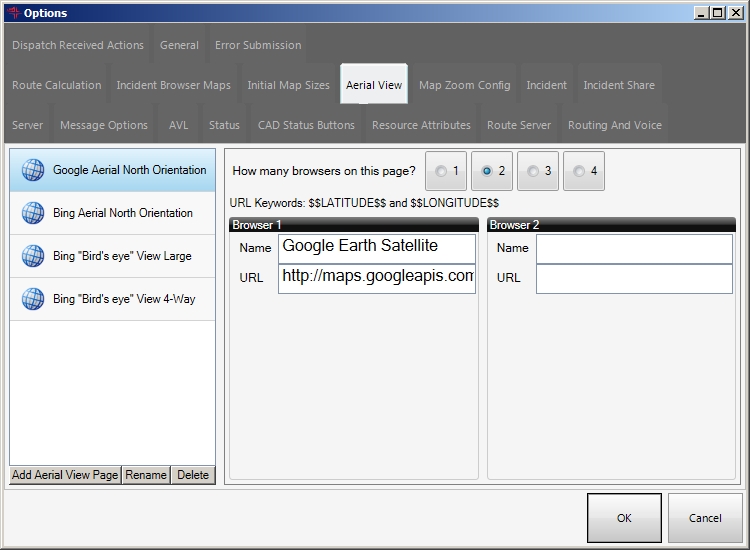Select 1 browser on this page
Viewport: 750px width, 550px height.
click(x=446, y=171)
